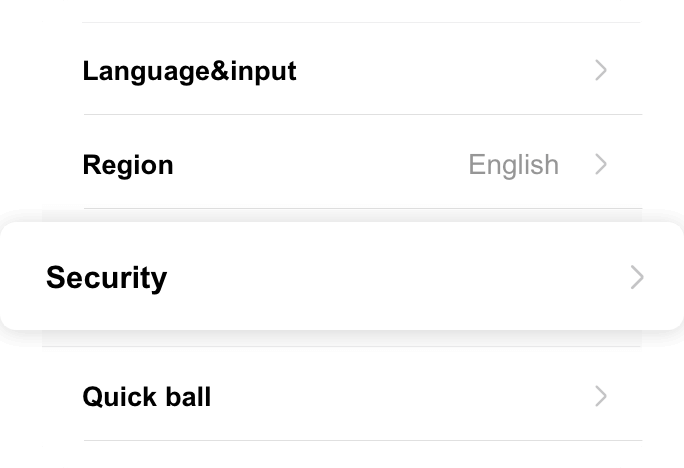This screenshot has width=684, height=468.
Task: Click empty space in the Quick ball row
Action: 400,396
